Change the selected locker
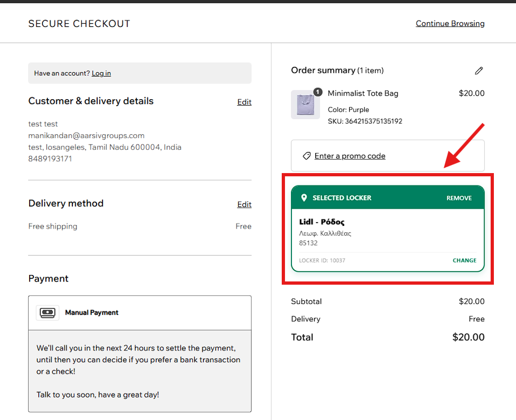This screenshot has width=516, height=420. 464,260
